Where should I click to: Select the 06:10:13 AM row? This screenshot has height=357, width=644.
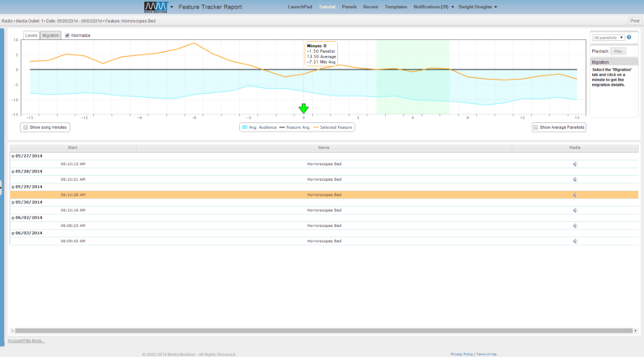[x=324, y=164]
